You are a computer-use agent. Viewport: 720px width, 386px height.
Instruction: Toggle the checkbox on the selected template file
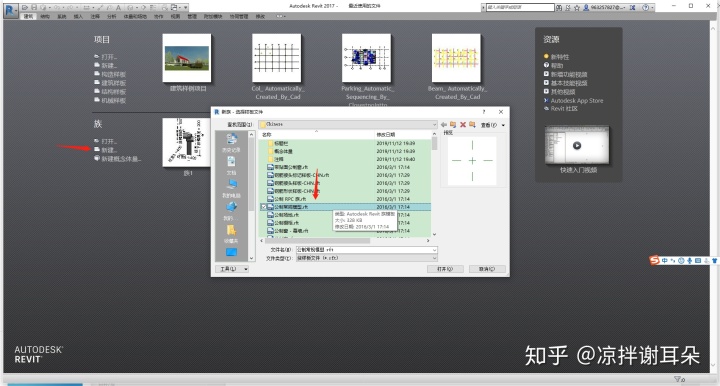tap(264, 207)
